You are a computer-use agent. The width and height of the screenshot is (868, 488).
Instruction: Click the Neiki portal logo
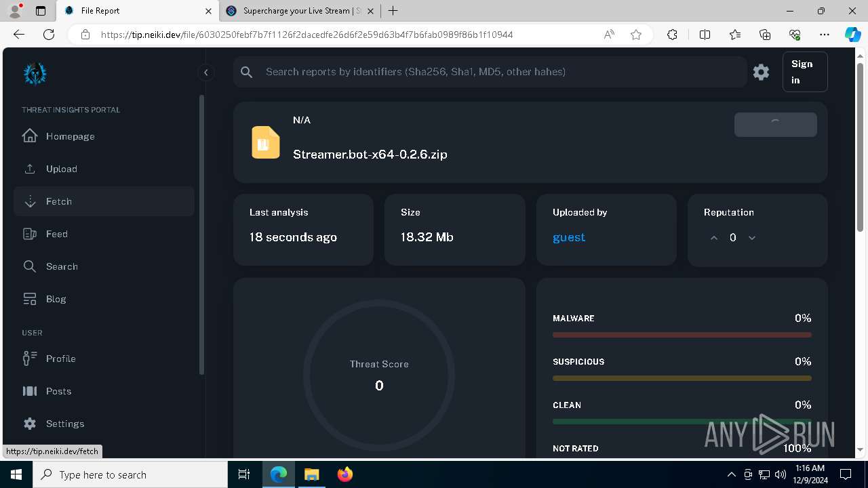pyautogui.click(x=35, y=73)
